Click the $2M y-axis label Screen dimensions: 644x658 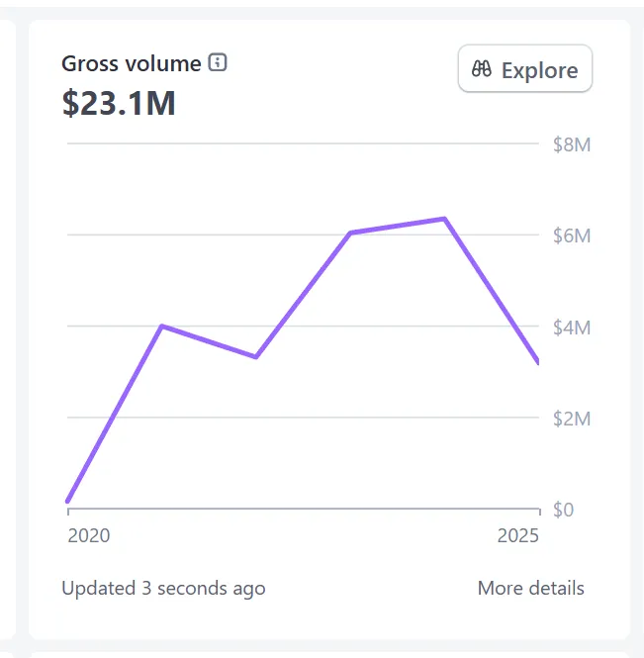point(571,419)
